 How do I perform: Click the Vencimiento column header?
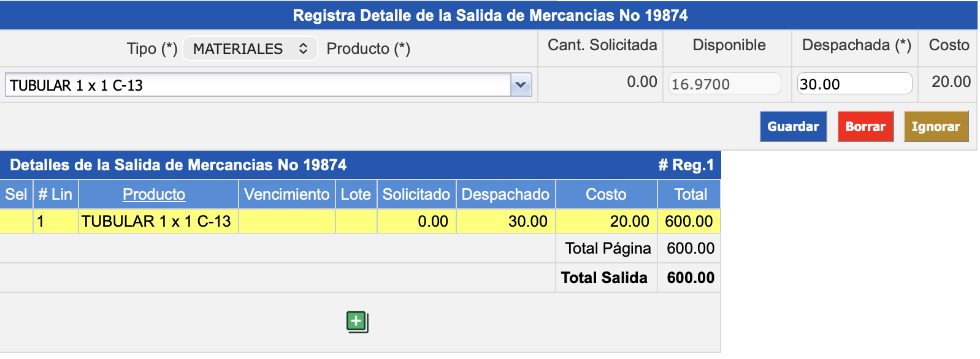click(x=286, y=194)
